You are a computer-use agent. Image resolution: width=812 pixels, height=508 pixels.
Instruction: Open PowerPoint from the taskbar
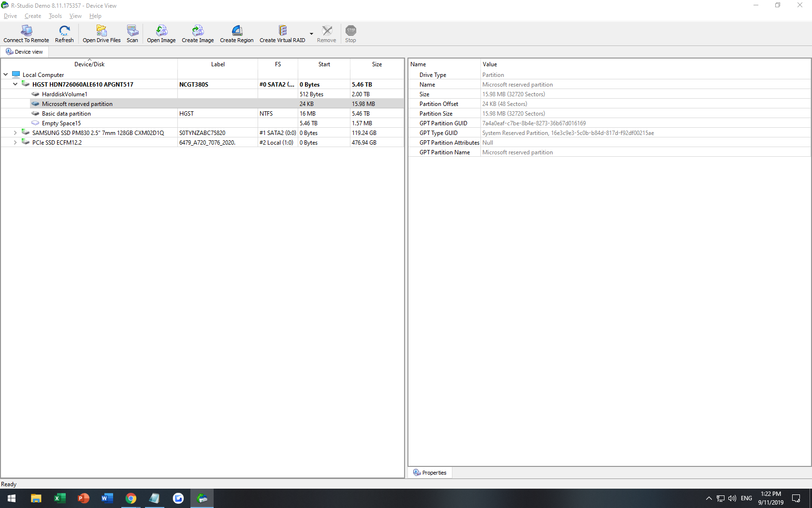point(84,498)
